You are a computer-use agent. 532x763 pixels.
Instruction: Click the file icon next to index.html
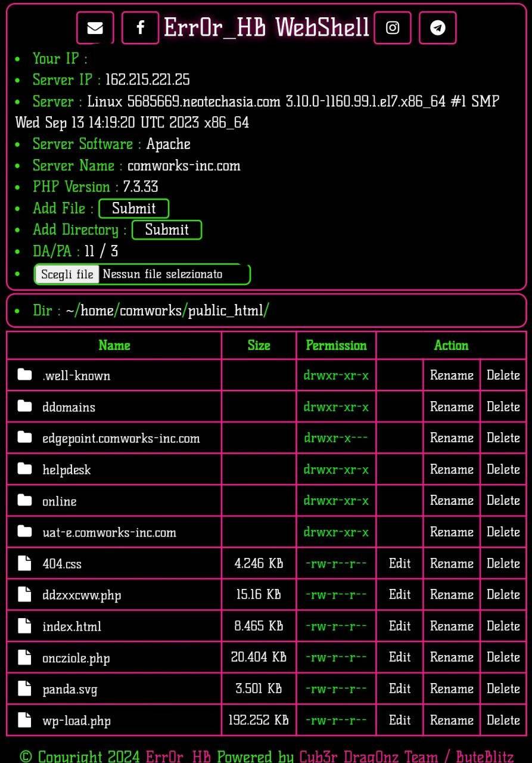tap(24, 626)
